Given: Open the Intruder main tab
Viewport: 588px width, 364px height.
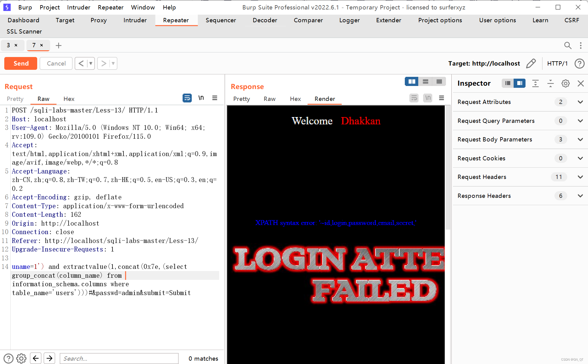Looking at the screenshot, I should 135,20.
